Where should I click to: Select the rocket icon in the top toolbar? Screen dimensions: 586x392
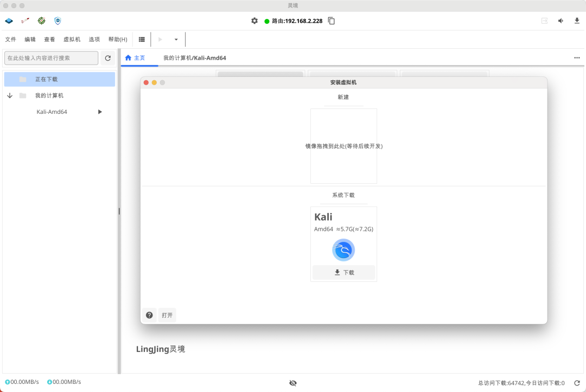24,20
